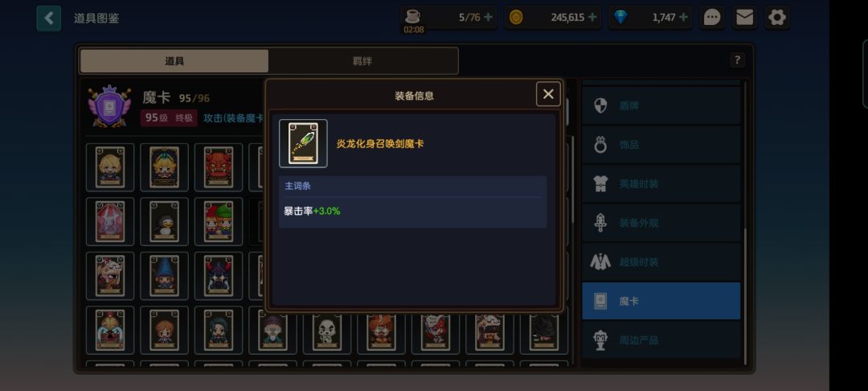Switch to the 羁绊 tab
This screenshot has width=868, height=391.
click(362, 61)
